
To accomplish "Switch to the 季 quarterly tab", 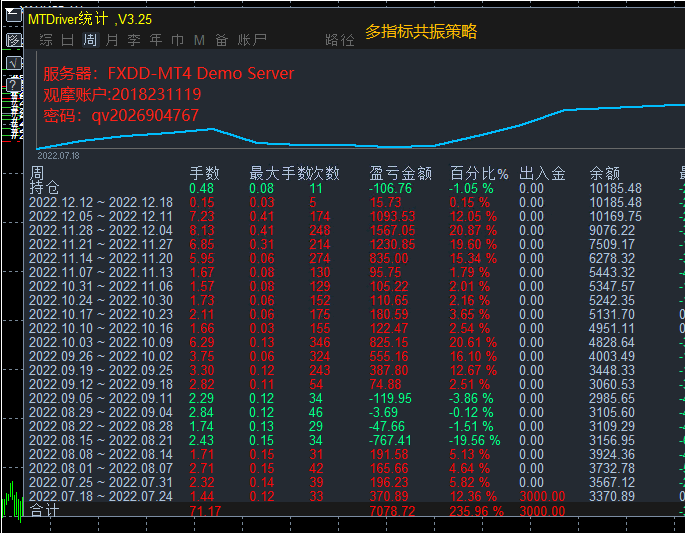I will click(x=133, y=40).
